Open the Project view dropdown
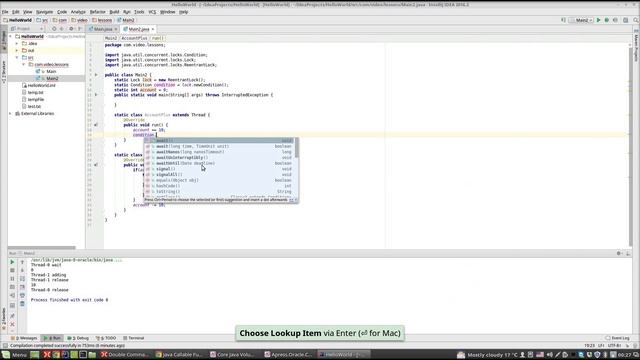Image resolution: width=640 pixels, height=360 pixels. pyautogui.click(x=27, y=29)
